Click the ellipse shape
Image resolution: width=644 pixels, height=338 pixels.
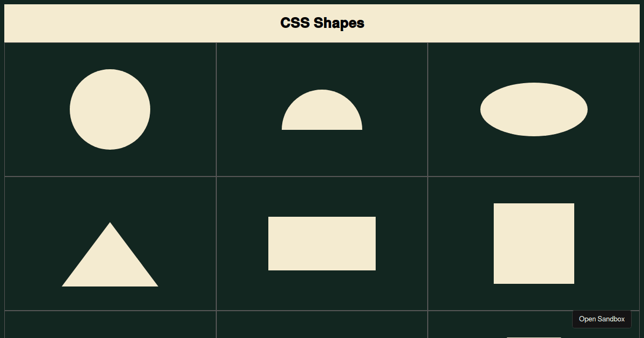[x=534, y=109]
